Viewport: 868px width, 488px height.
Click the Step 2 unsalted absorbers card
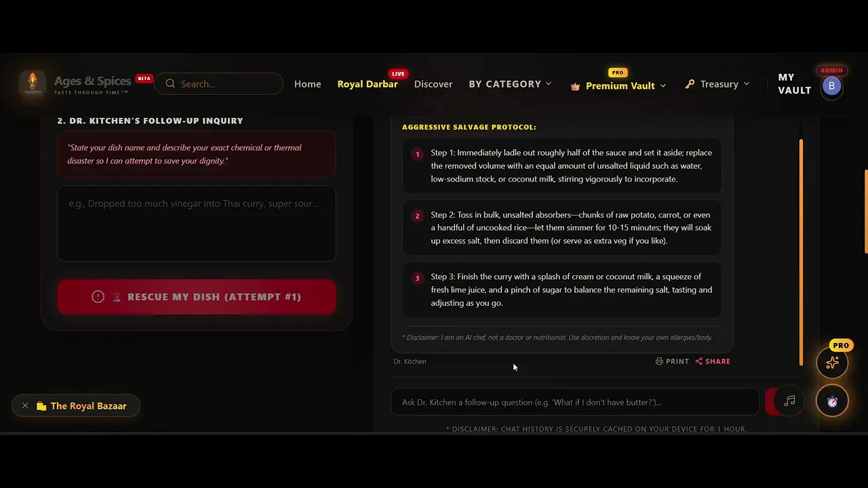(562, 228)
